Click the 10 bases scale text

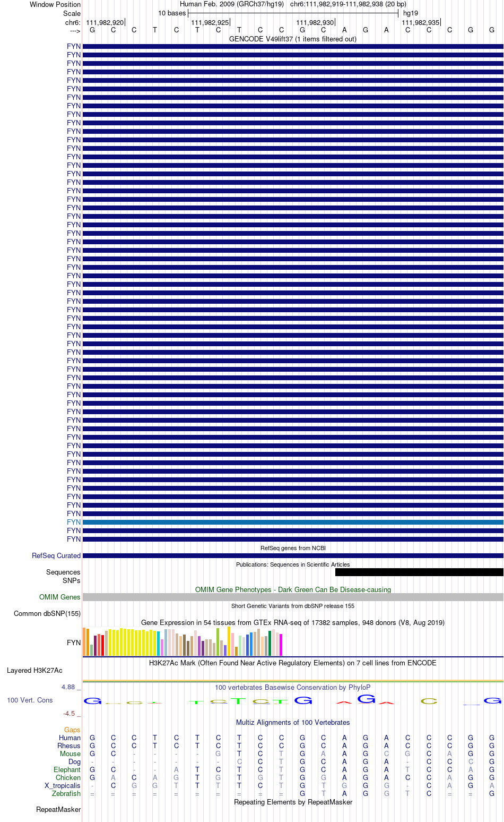[x=172, y=13]
